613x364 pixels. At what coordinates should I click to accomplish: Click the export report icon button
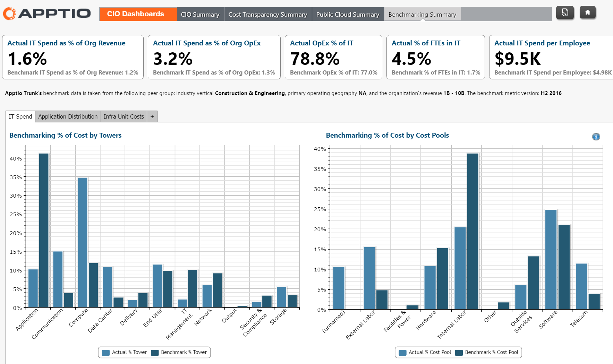(565, 12)
